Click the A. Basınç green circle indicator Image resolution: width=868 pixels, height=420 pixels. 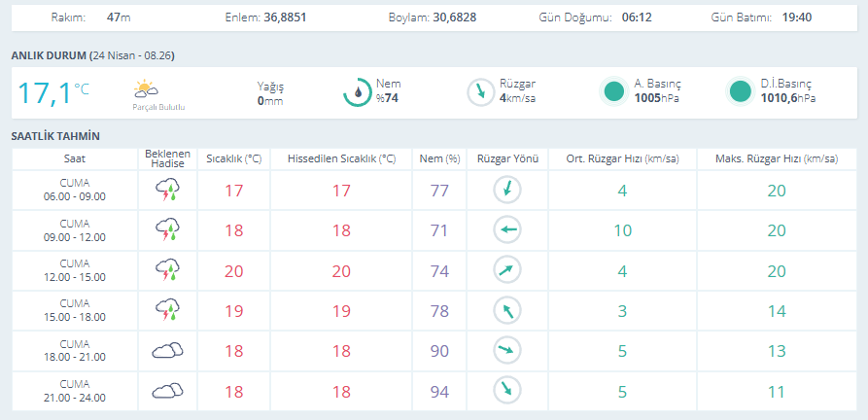coord(613,92)
